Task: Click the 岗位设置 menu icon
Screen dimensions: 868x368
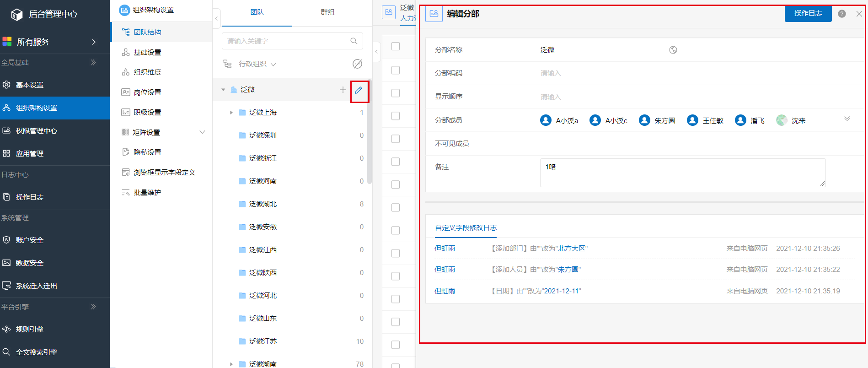Action: pos(125,92)
